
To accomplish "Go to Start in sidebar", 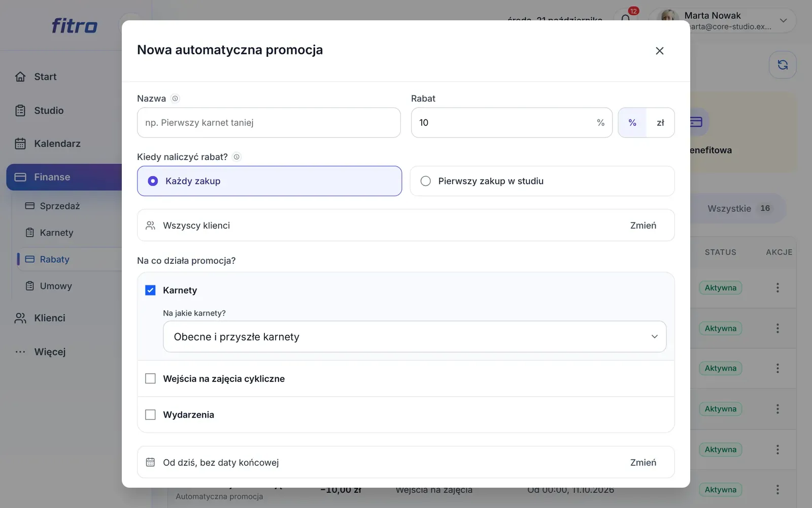I will [x=45, y=77].
